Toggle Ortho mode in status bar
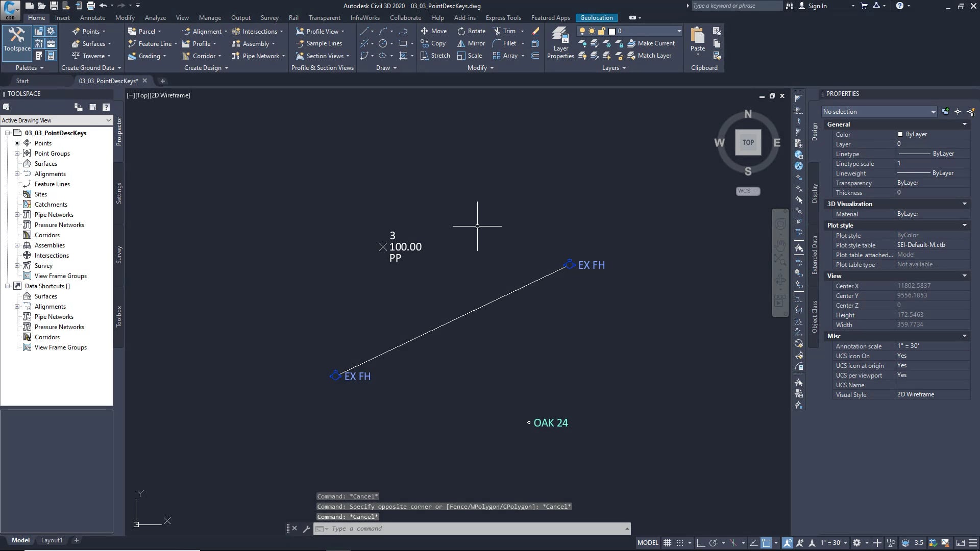 (701, 543)
